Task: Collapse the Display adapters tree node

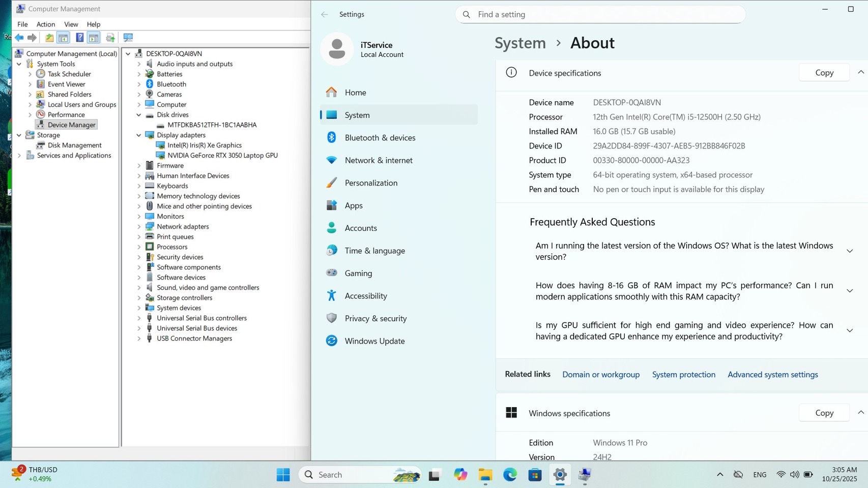Action: click(x=139, y=135)
